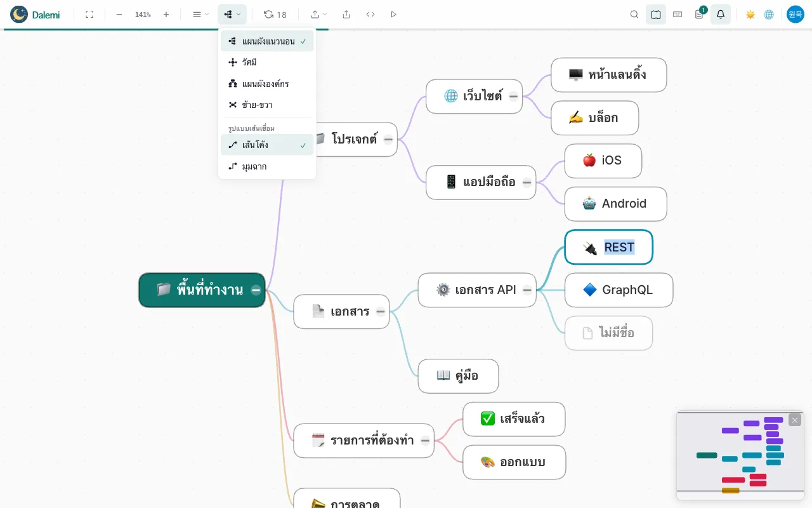Zoom in with the plus button

[166, 15]
